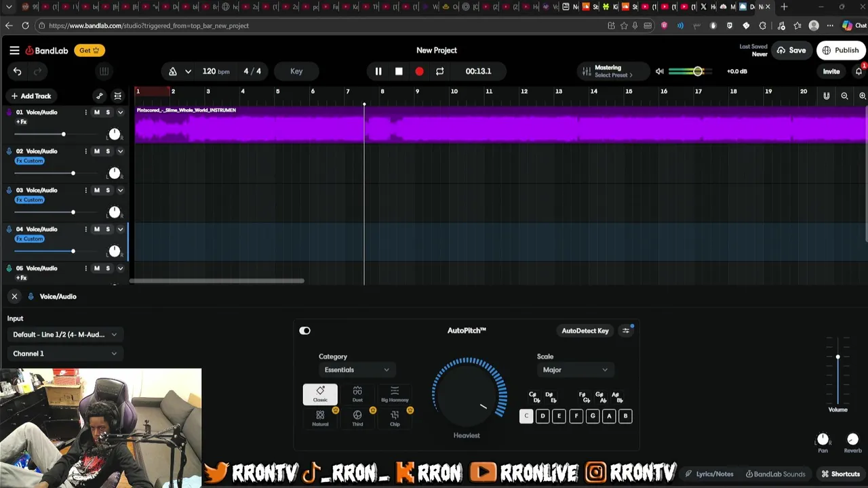
Task: Publish the project
Action: (841, 50)
